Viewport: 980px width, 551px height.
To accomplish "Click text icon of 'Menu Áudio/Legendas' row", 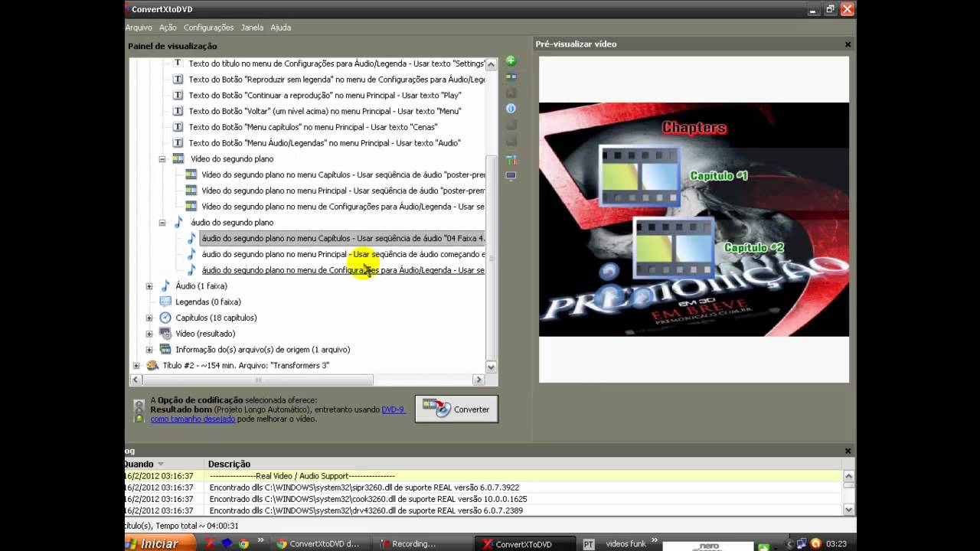I will click(178, 143).
